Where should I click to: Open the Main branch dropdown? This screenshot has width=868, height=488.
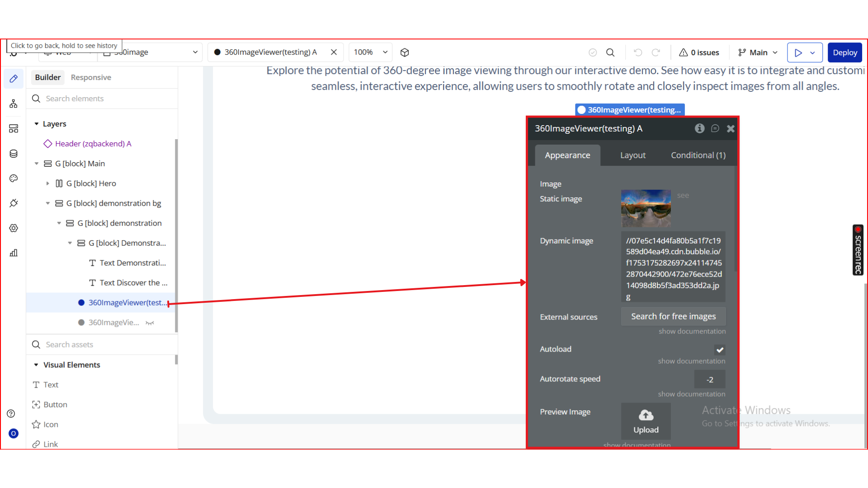758,52
